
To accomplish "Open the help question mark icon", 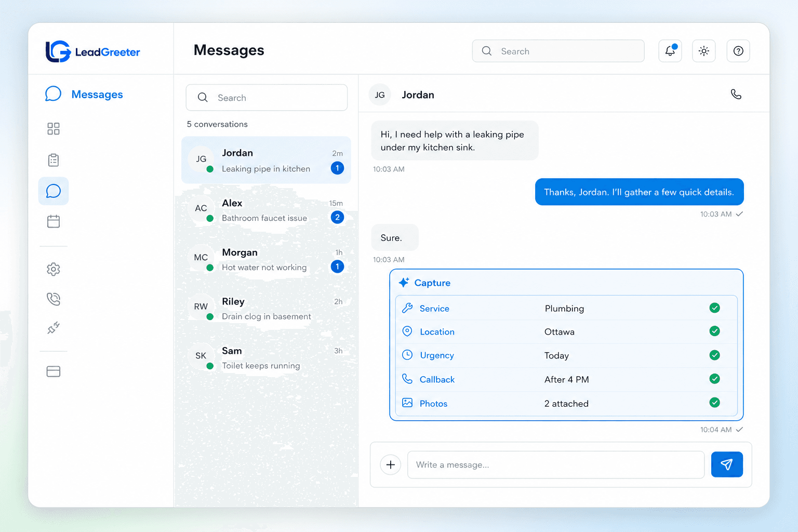I will point(738,51).
